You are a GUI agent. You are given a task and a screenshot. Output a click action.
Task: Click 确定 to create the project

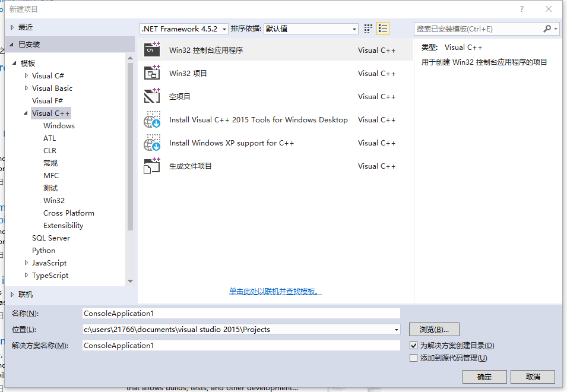click(484, 377)
